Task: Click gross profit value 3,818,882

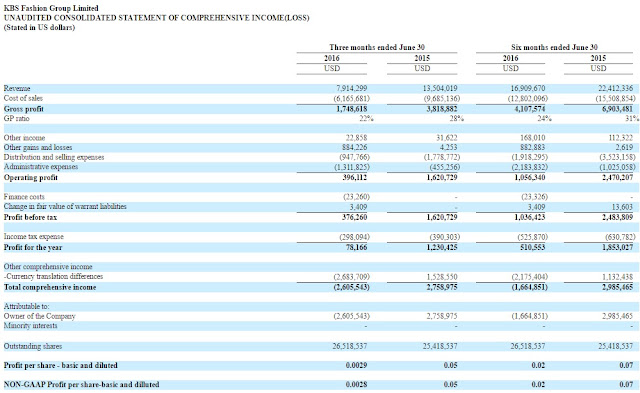Action: click(442, 109)
